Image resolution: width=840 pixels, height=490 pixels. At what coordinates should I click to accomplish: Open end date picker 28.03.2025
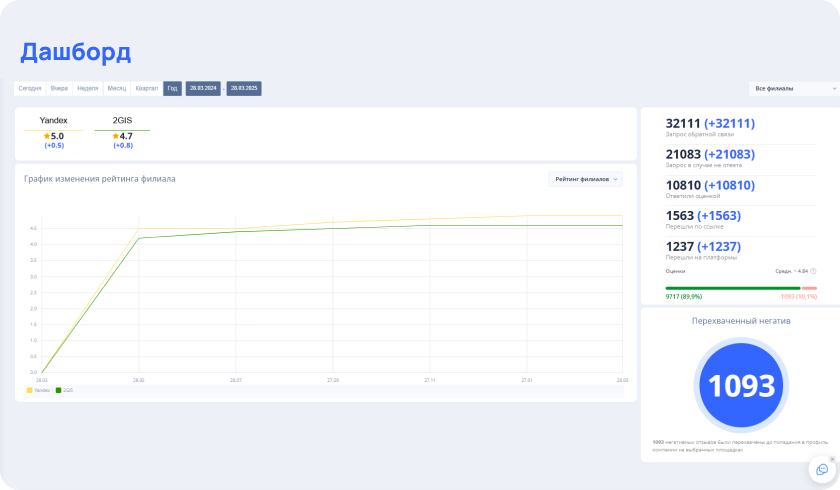[x=244, y=88]
